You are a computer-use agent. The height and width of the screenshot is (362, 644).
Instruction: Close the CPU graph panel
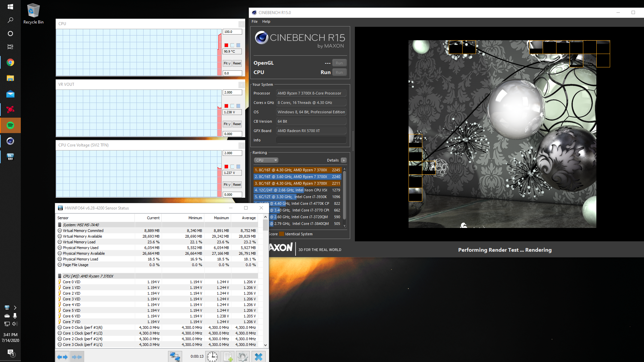coord(241,24)
